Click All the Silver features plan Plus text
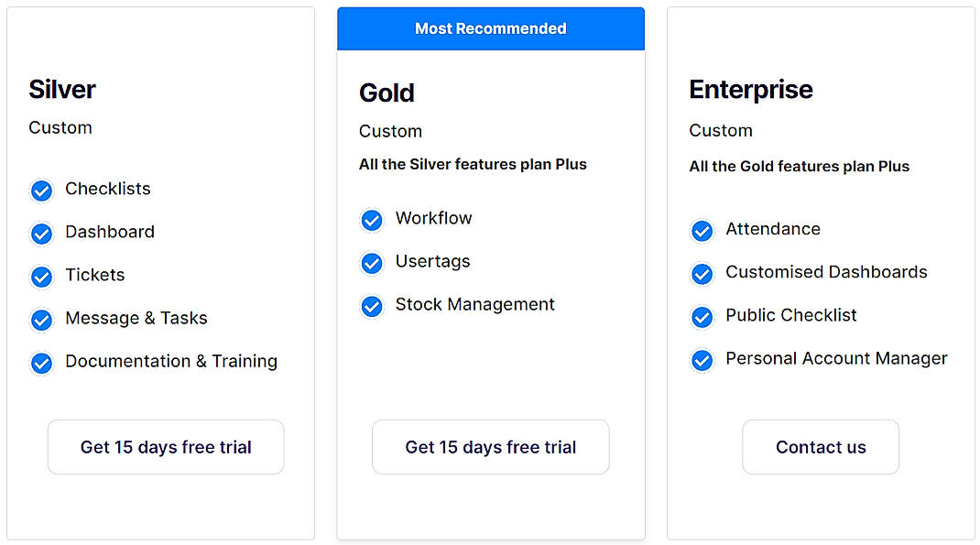The height and width of the screenshot is (545, 980). [473, 165]
